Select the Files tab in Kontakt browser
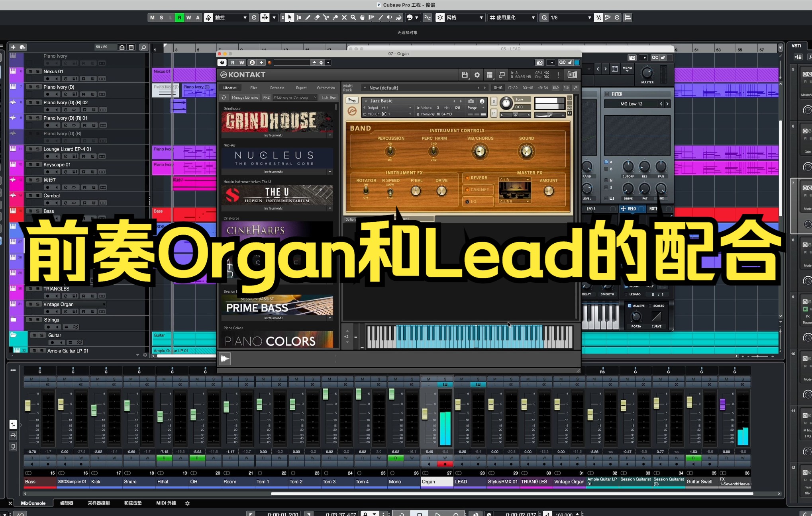 [253, 87]
